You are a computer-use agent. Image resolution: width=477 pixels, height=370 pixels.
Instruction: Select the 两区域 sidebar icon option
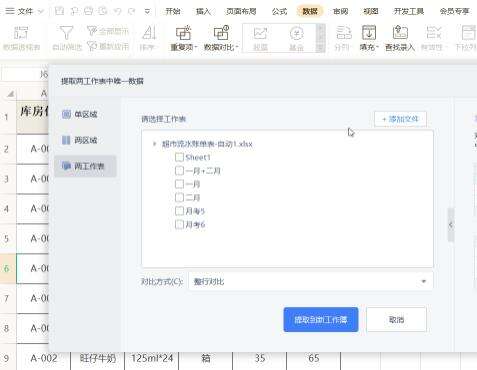[x=66, y=140]
